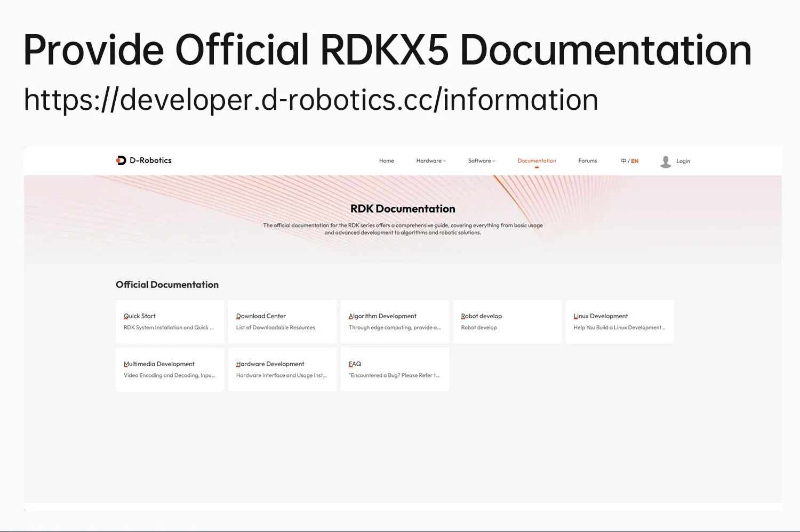Switch language to EN
Screen dimensions: 800x532
635,161
